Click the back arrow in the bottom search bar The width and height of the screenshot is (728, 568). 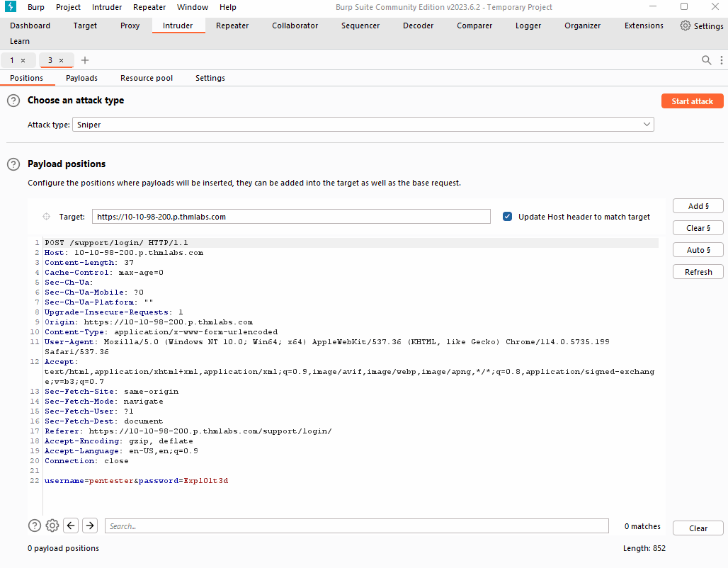(70, 526)
